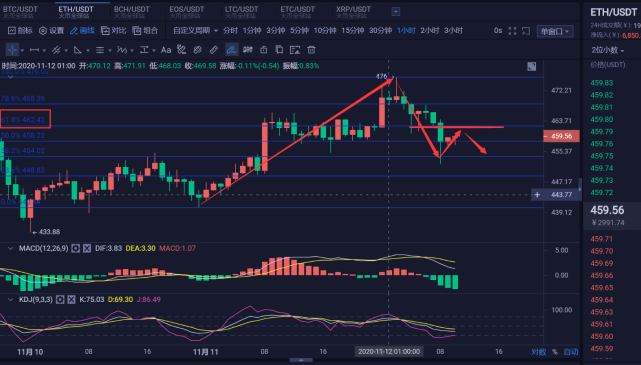Expand the 自定义周期 custom period dropdown

tap(195, 31)
